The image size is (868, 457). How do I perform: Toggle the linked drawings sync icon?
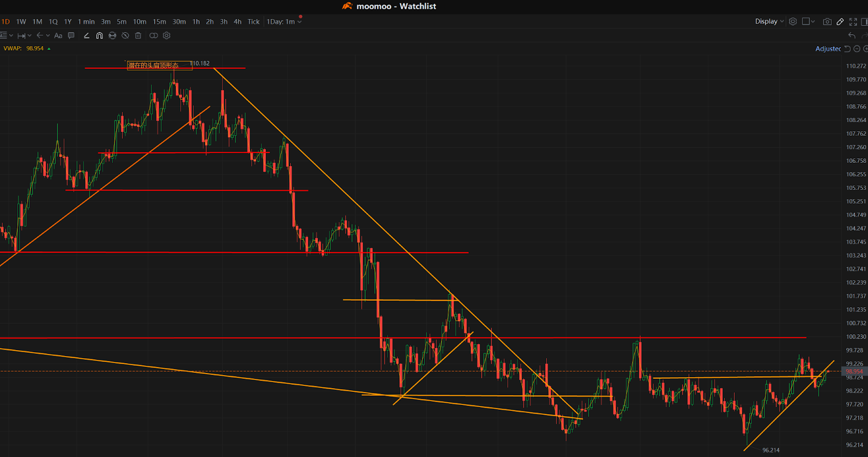[154, 36]
